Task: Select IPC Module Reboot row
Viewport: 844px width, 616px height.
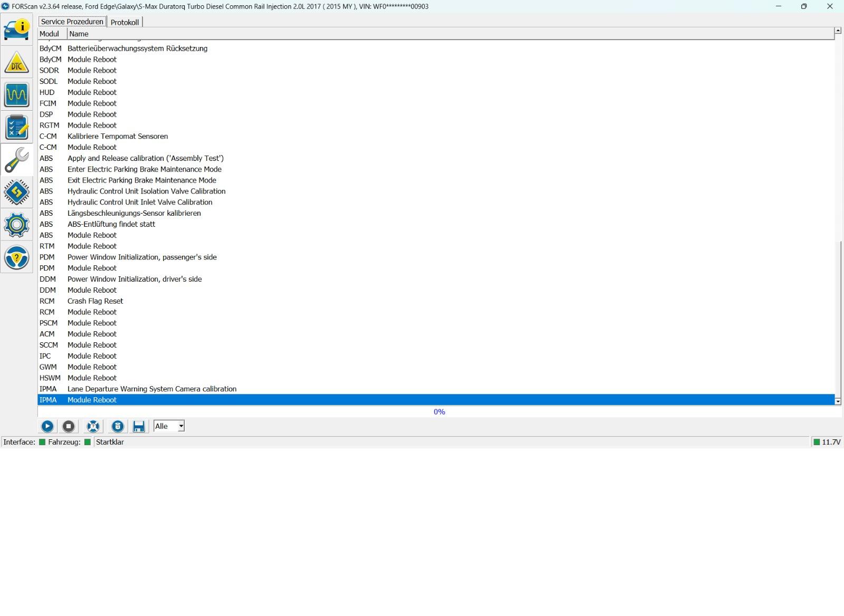Action: pyautogui.click(x=436, y=356)
